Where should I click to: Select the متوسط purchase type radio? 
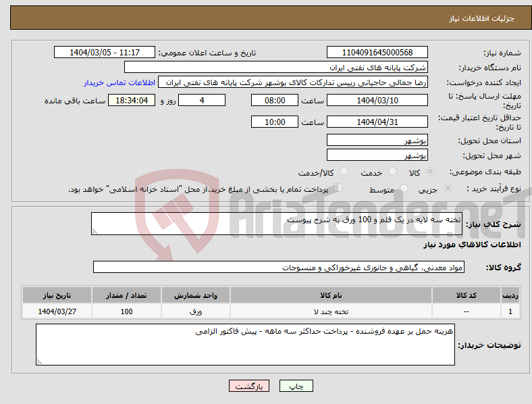coord(404,188)
